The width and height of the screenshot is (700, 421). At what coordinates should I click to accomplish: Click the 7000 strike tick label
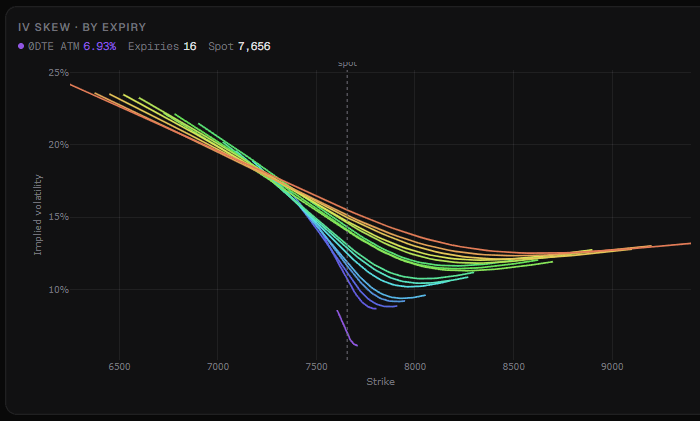pos(218,367)
